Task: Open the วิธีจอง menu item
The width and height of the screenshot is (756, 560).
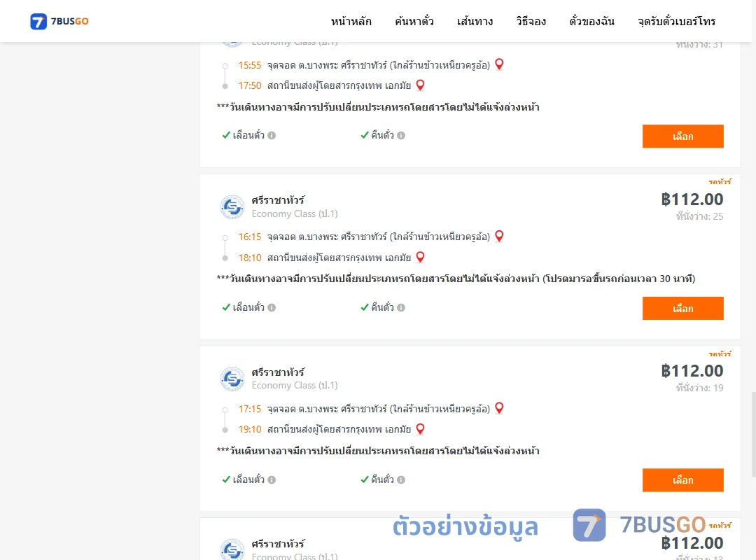Action: tap(531, 21)
